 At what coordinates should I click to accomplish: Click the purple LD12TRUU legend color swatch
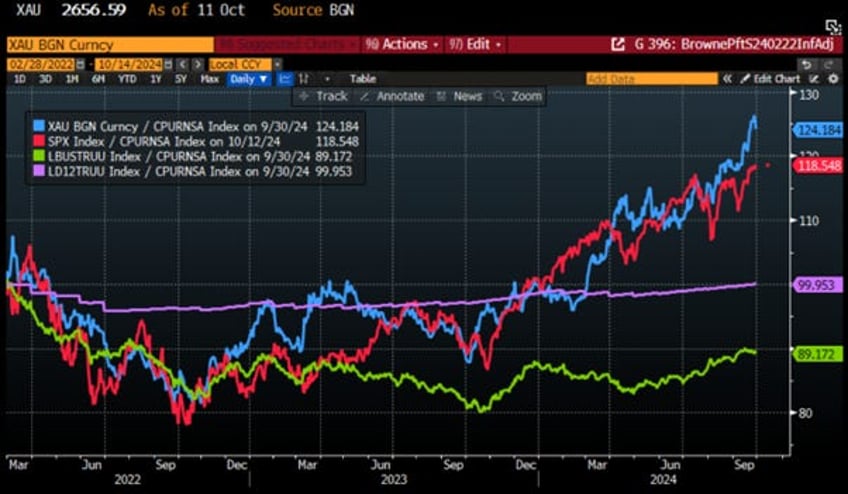[x=39, y=172]
